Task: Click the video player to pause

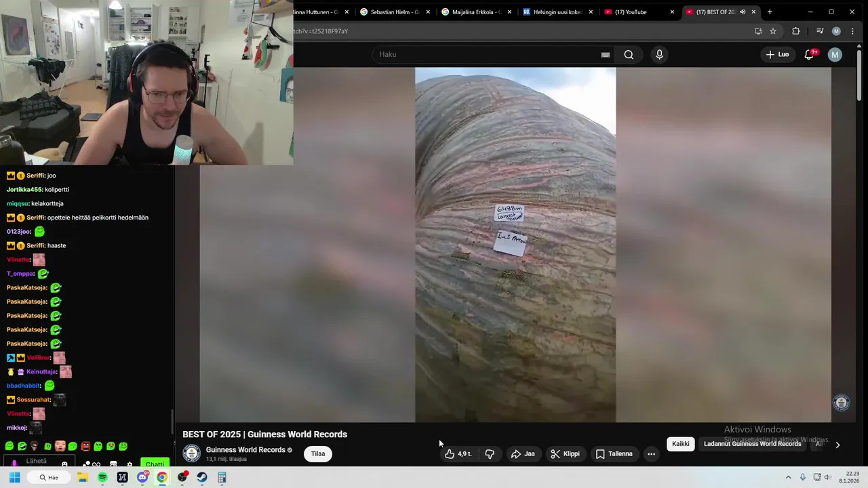Action: click(x=515, y=244)
